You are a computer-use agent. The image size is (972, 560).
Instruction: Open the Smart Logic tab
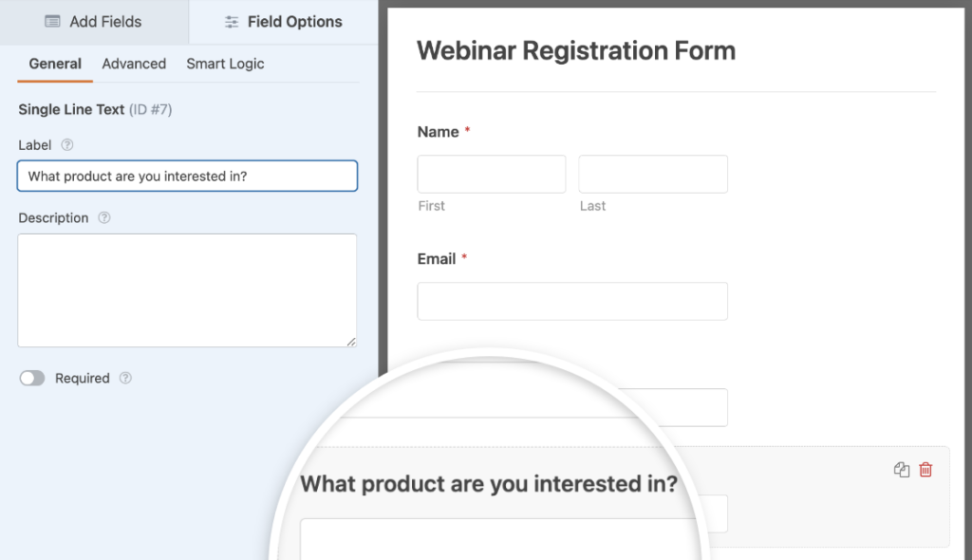tap(225, 64)
